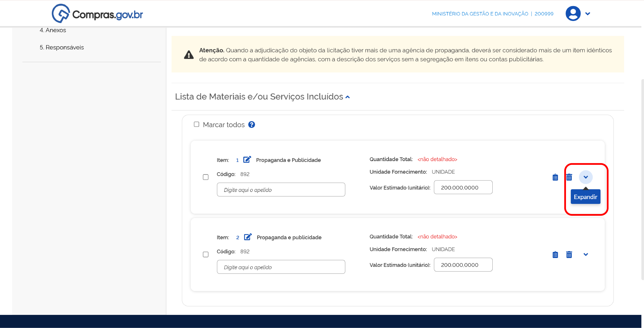Screen dimensions: 644x328
Task: Click the apelido field for item 2
Action: coord(281,267)
